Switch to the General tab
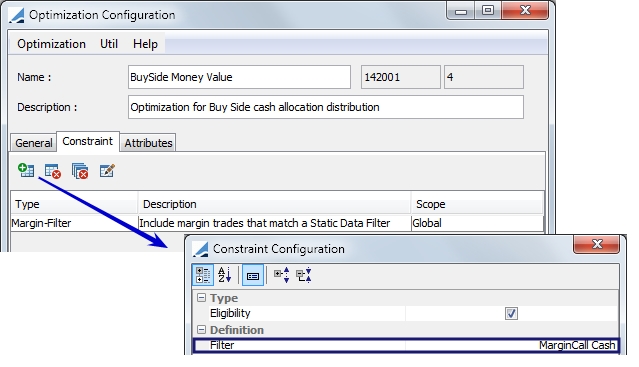The width and height of the screenshot is (639, 367). pyautogui.click(x=33, y=143)
